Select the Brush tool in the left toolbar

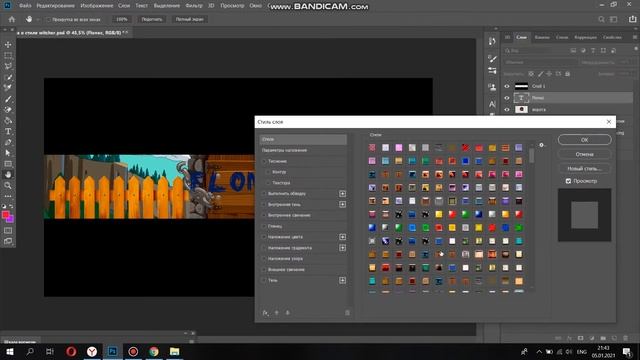point(8,99)
